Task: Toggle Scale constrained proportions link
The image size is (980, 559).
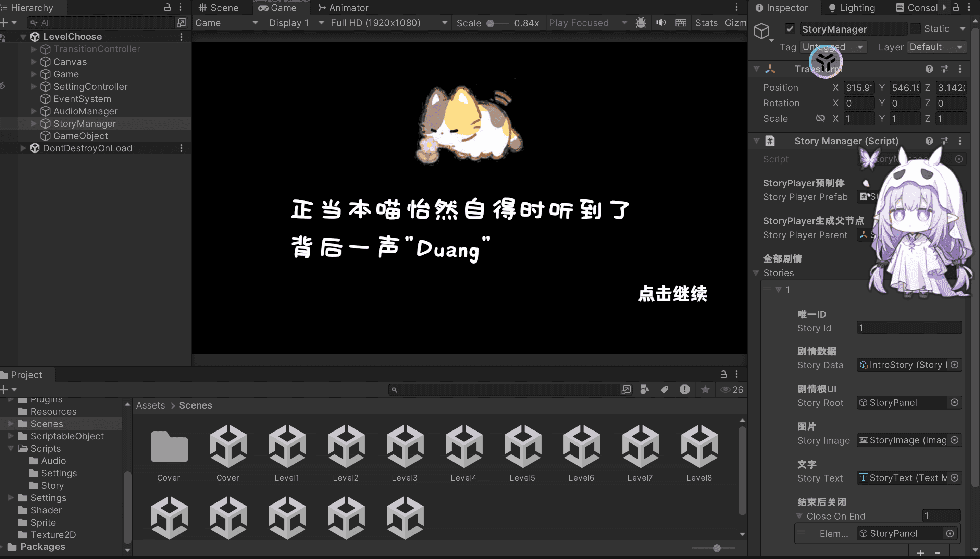Action: tap(820, 118)
